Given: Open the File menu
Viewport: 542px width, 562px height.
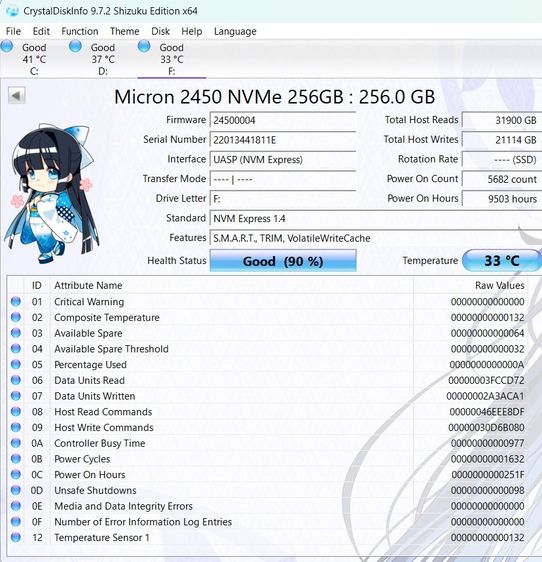Looking at the screenshot, I should 13,32.
